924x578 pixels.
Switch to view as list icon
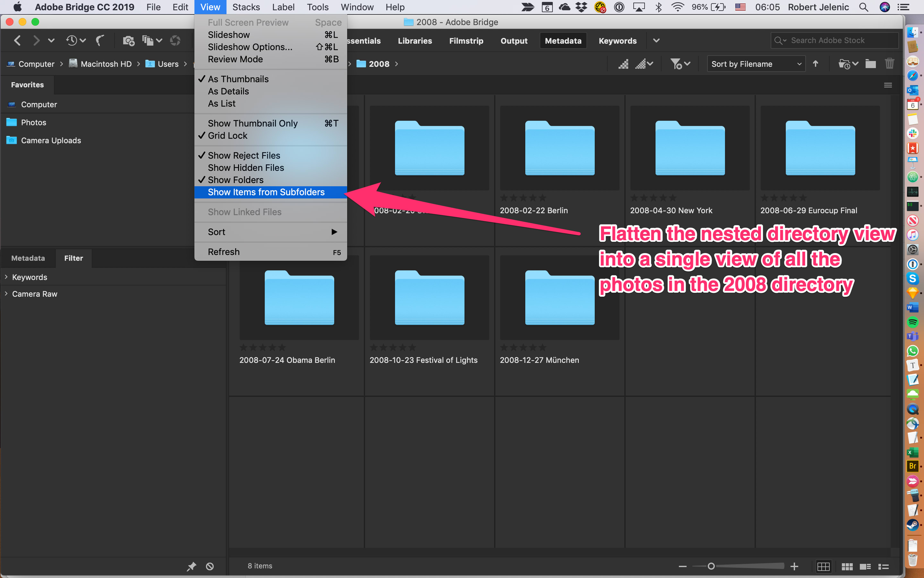tap(884, 566)
